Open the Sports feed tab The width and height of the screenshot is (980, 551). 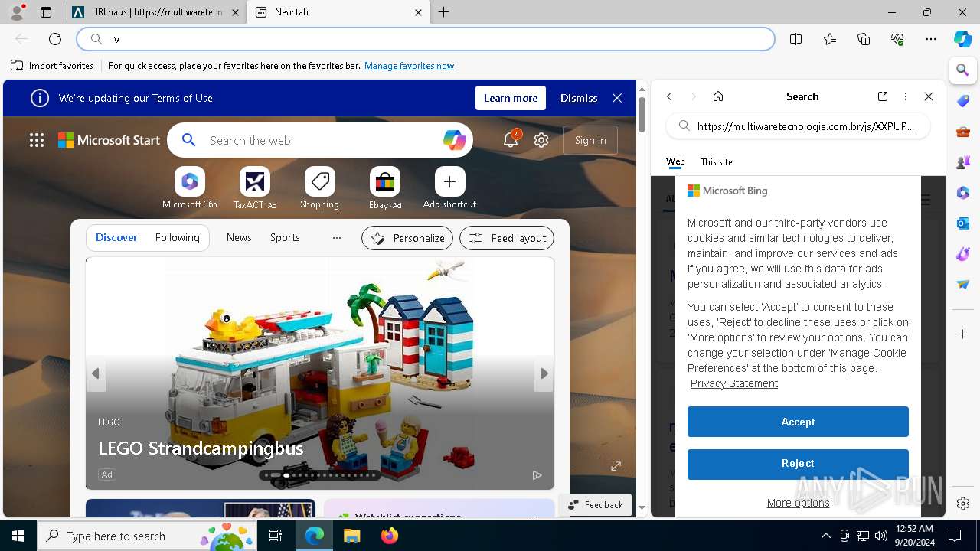(x=285, y=237)
